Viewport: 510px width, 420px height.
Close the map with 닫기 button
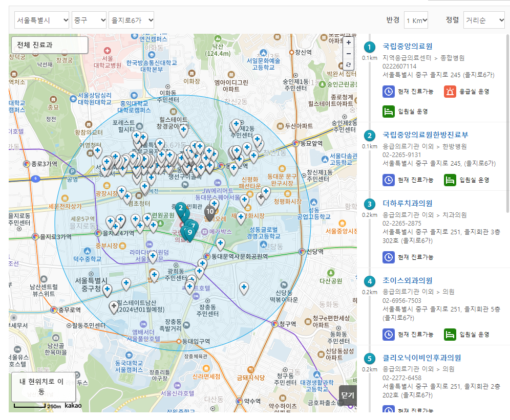tap(347, 395)
